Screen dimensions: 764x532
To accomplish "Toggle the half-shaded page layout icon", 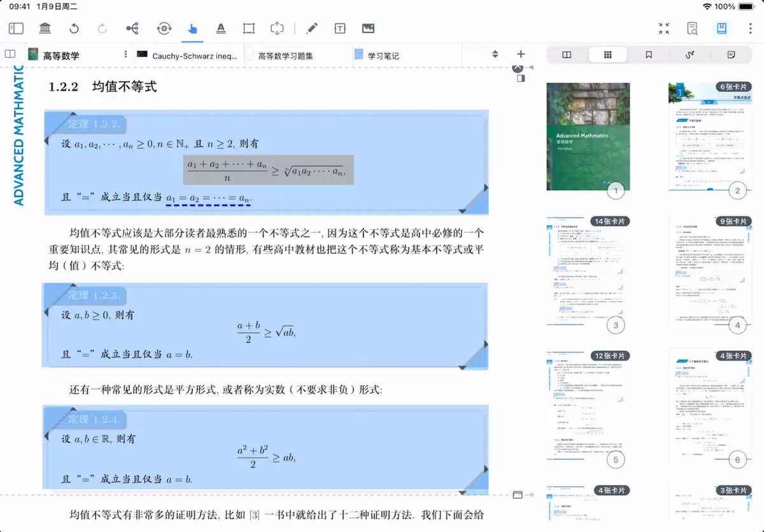I will (x=521, y=79).
